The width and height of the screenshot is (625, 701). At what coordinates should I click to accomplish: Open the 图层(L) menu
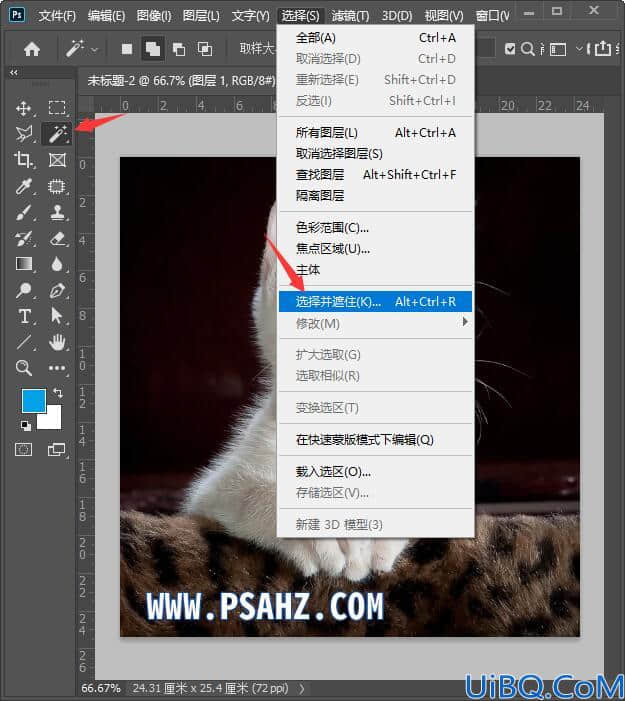click(201, 16)
